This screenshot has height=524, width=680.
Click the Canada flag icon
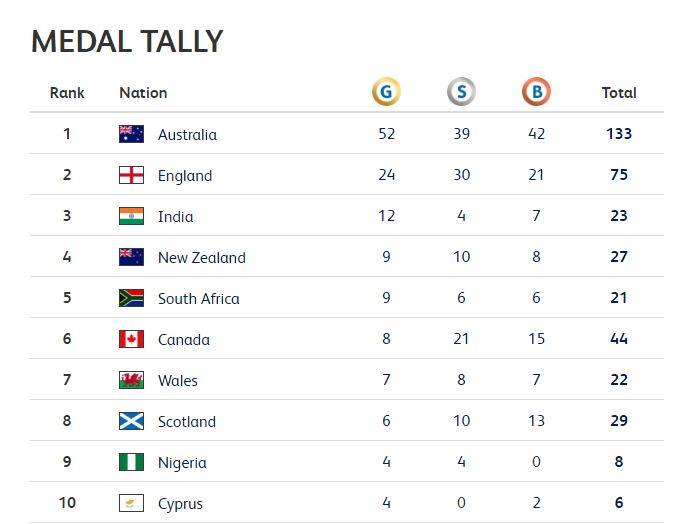tap(131, 339)
